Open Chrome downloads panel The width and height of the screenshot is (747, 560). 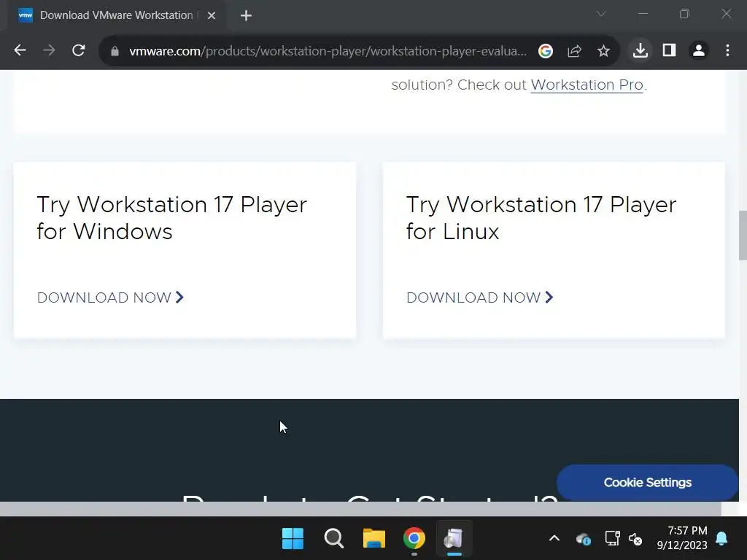(640, 50)
